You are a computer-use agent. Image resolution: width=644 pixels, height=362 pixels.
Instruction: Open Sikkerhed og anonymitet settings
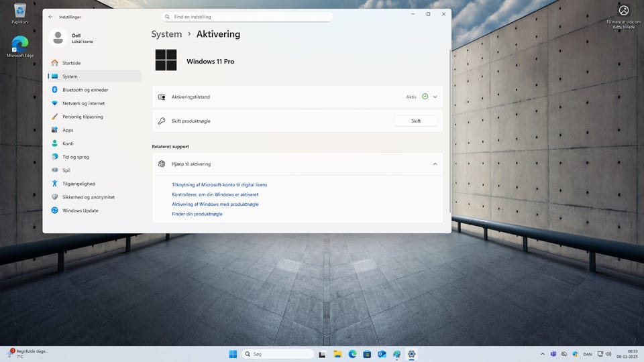coord(88,197)
